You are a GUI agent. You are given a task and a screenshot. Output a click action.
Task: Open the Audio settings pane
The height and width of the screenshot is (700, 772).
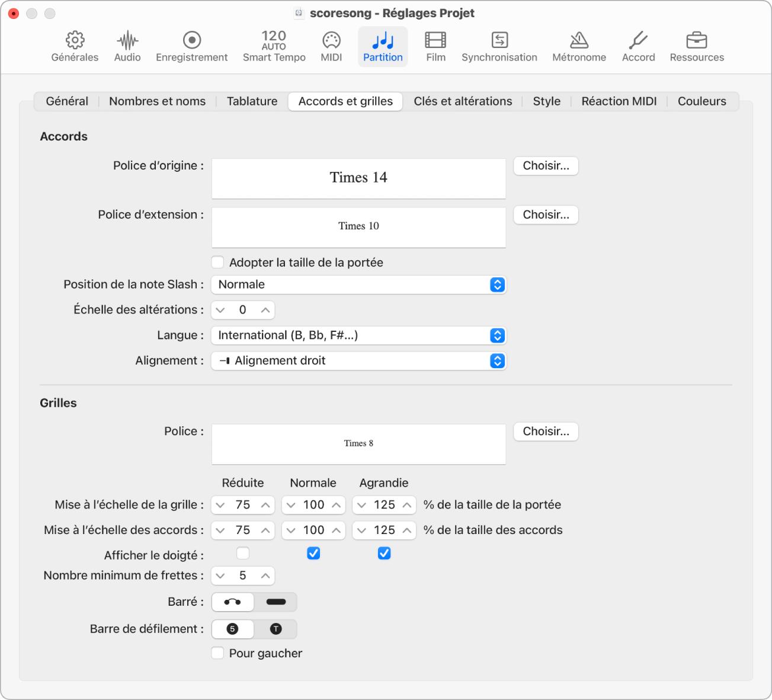click(127, 46)
